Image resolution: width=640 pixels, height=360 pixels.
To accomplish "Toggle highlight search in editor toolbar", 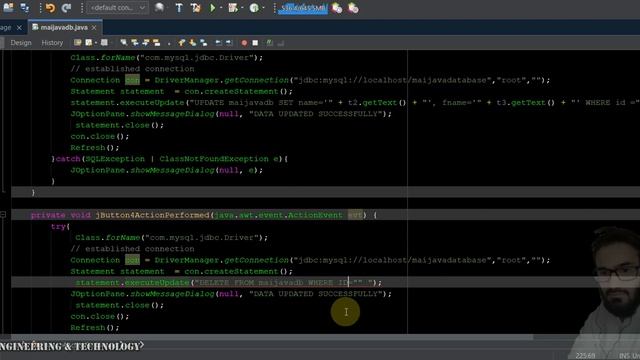I will point(156,42).
